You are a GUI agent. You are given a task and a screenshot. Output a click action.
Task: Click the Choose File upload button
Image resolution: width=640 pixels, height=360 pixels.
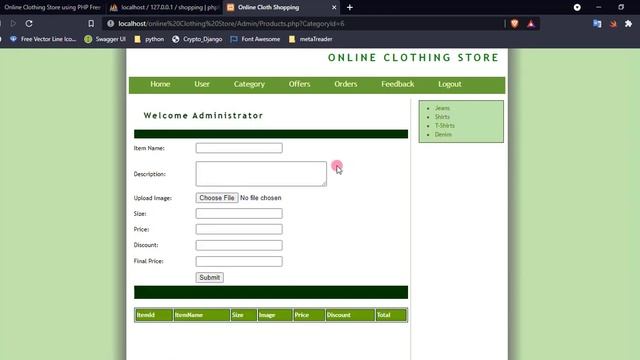pos(217,198)
